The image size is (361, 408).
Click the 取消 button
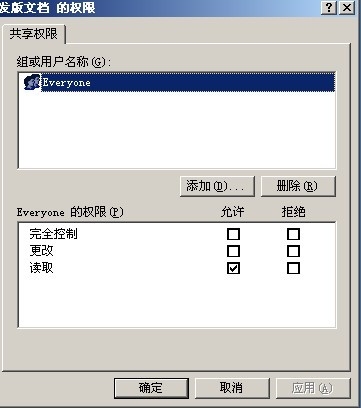click(x=232, y=388)
